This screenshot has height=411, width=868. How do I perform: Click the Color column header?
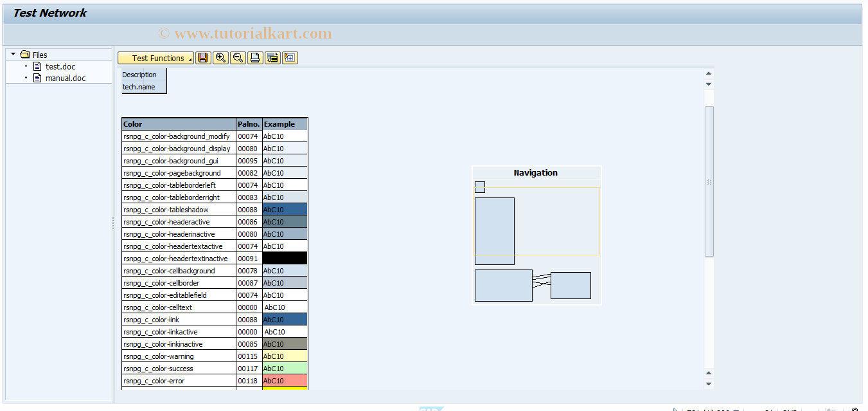coord(179,124)
